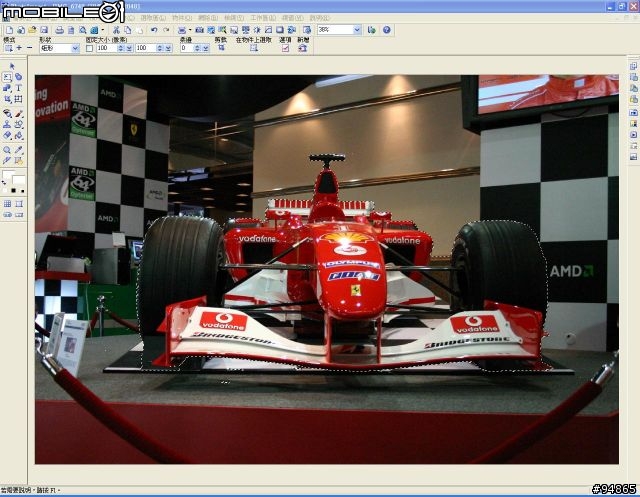Adjust soft edge value spinner

[197, 48]
